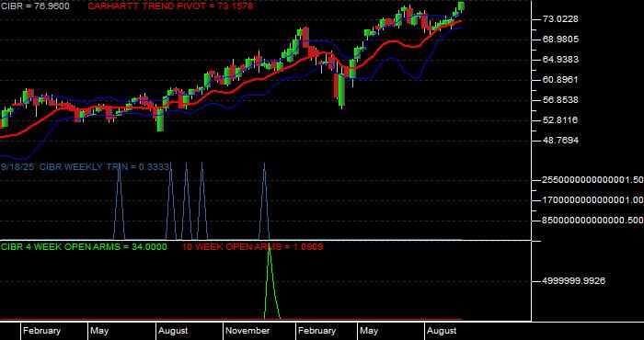Click the CIBR = 76.9600 price label

pyautogui.click(x=35, y=6)
